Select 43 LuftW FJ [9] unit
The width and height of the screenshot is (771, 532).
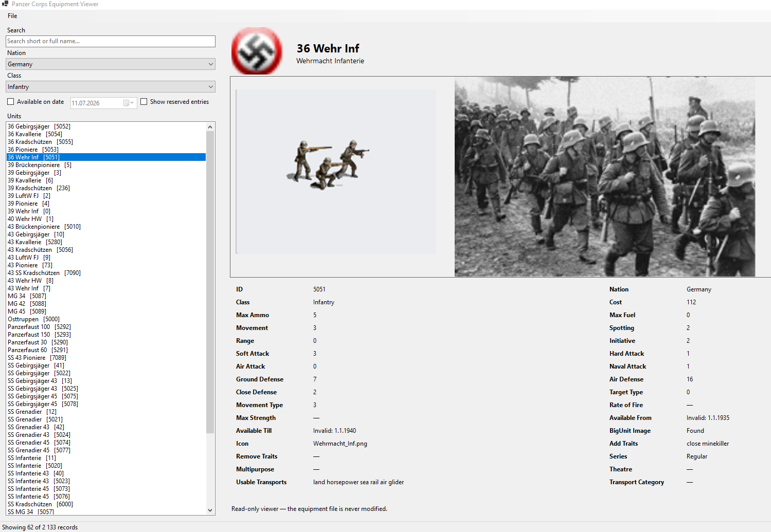click(106, 258)
